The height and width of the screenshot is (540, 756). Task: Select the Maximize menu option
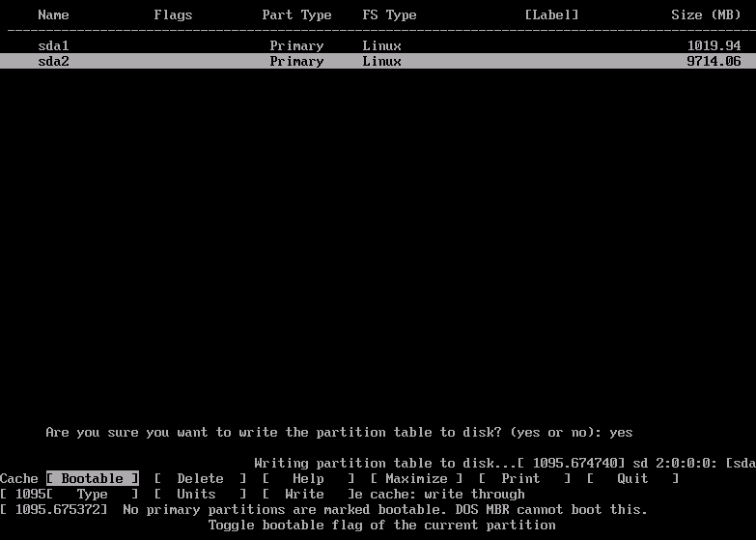(416, 479)
